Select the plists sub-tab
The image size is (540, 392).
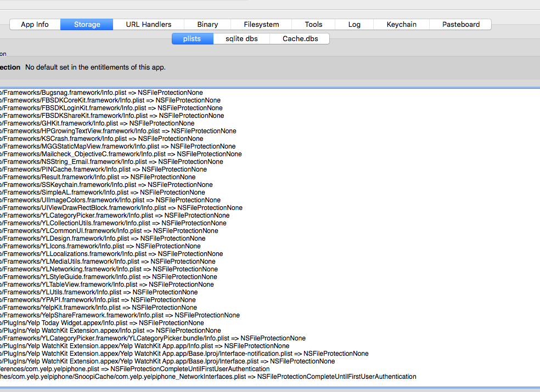(192, 38)
